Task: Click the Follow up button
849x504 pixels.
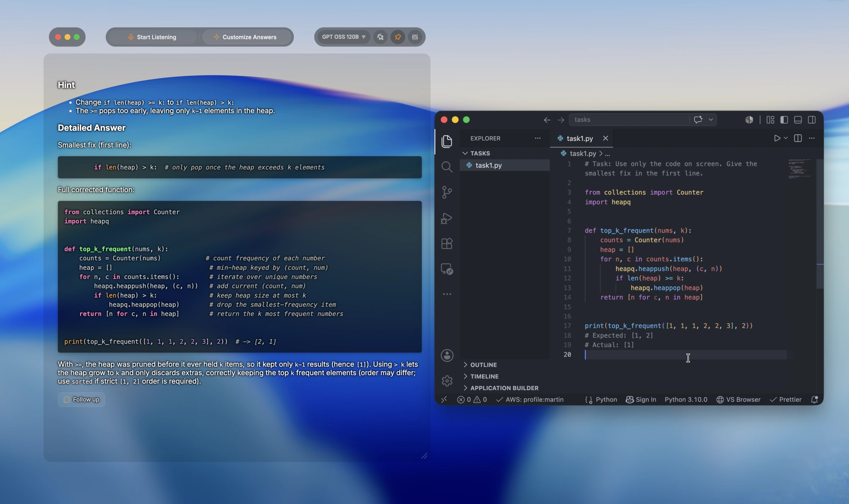Action: [x=81, y=400]
